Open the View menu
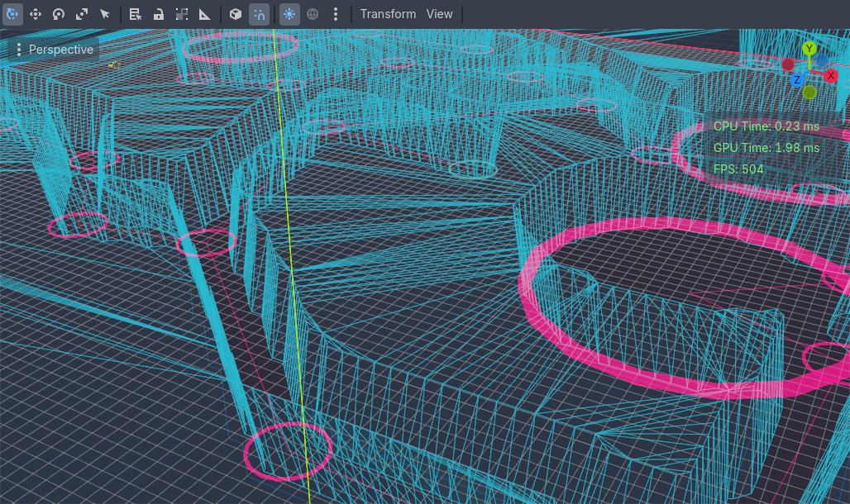Screen dimensions: 850x504 click(x=439, y=14)
